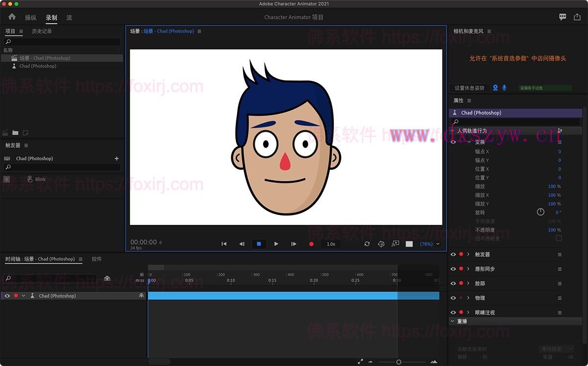This screenshot has height=366, width=588.
Task: Click the fit timeline to view icon
Action: (360, 362)
